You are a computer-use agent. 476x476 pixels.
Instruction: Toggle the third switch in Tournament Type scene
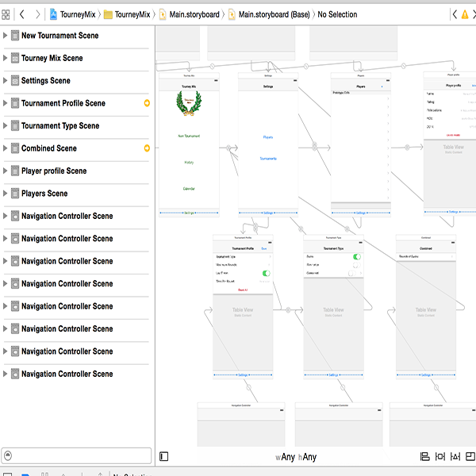352,273
